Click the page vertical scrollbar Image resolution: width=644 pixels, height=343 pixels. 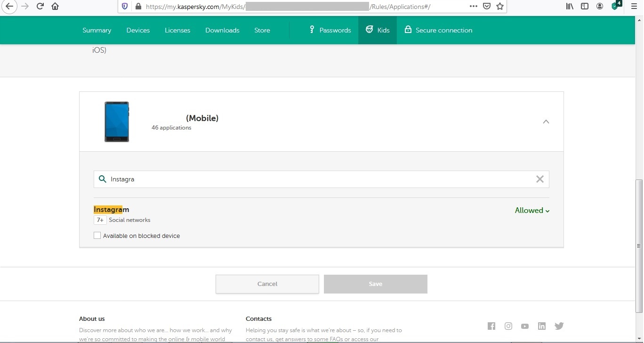639,245
